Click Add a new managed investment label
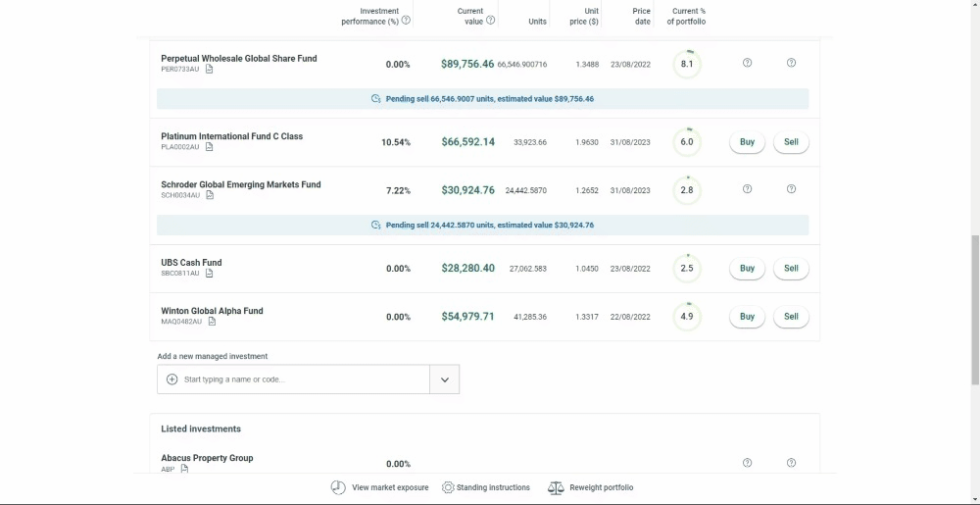The width and height of the screenshot is (980, 505). point(213,356)
